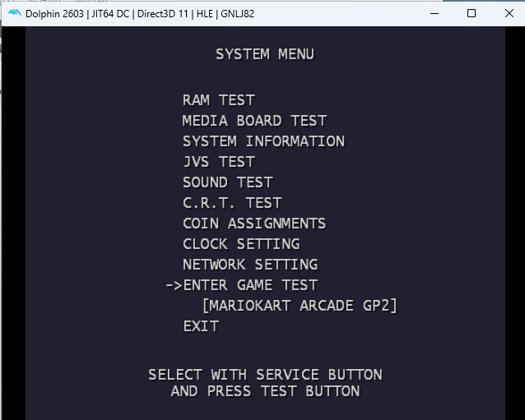The width and height of the screenshot is (525, 420).
Task: Select the RAM TEST menu entry
Action: pyautogui.click(x=219, y=100)
